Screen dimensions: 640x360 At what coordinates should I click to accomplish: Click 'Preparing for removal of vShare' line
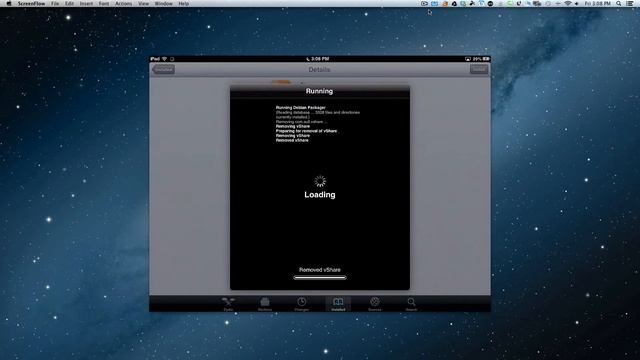(x=306, y=131)
